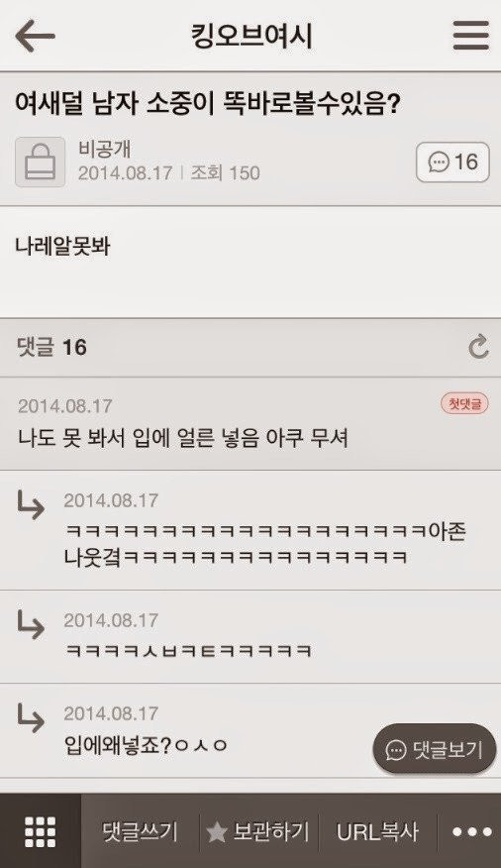Tap the 첫댓글 badge
The width and height of the screenshot is (501, 868).
pos(464,403)
